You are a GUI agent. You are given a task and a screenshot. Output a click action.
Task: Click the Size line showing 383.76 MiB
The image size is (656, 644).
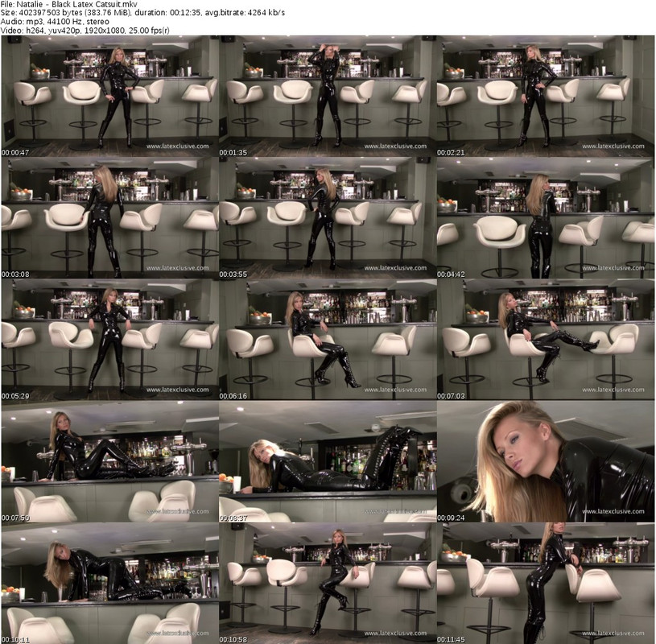[142, 13]
